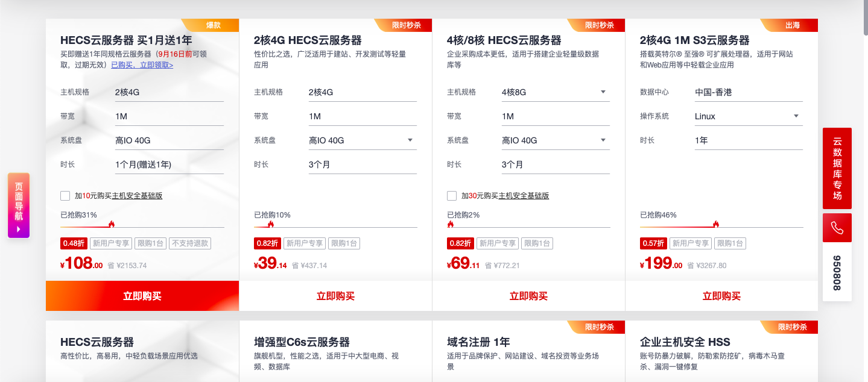Select 时长 3个月 field in 4核/8核 HECS card
Viewport: 868px width, 382px height.
556,164
